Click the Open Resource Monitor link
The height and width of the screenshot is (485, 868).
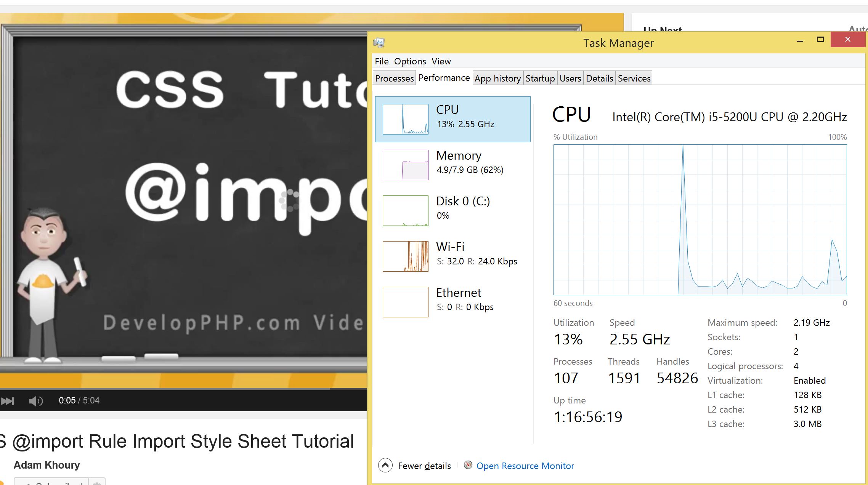(525, 466)
